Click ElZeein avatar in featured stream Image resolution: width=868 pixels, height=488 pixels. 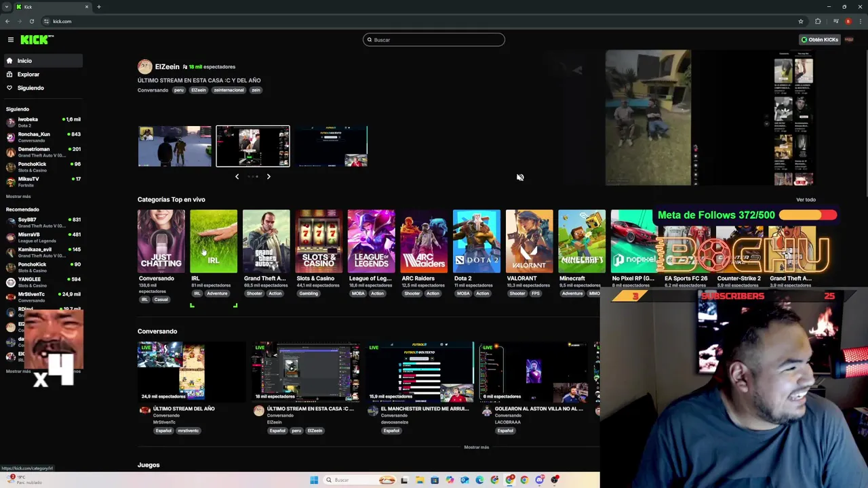pos(144,66)
